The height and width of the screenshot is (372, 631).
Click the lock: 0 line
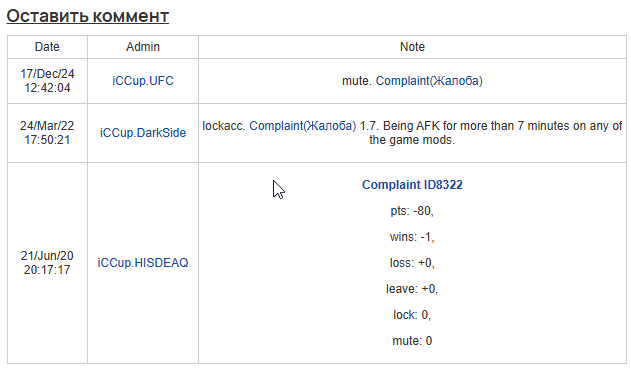(412, 315)
